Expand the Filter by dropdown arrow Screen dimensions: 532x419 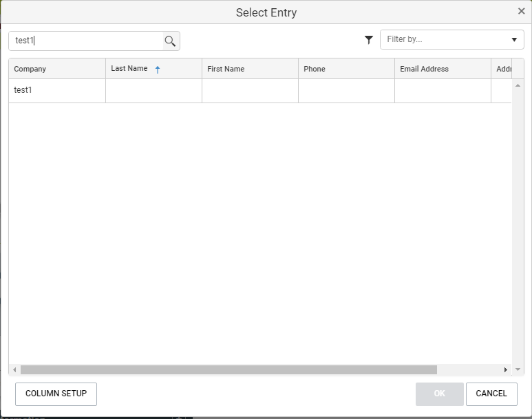point(514,40)
